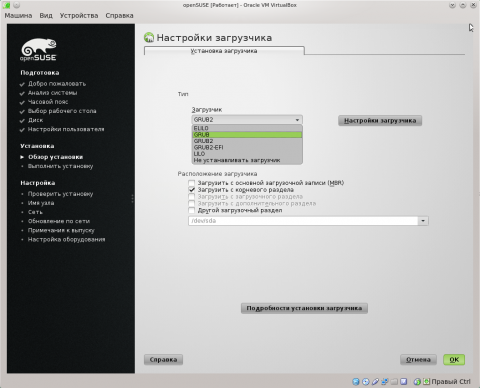Tick the other boot partition checkbox
The width and height of the screenshot is (480, 388).
coord(192,210)
